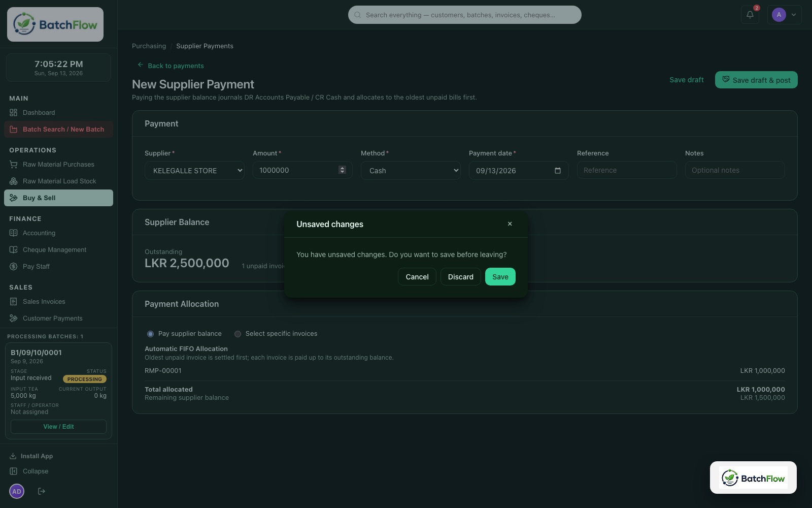Viewport: 812px width, 508px height.
Task: Open the Supplier dropdown
Action: pos(194,170)
